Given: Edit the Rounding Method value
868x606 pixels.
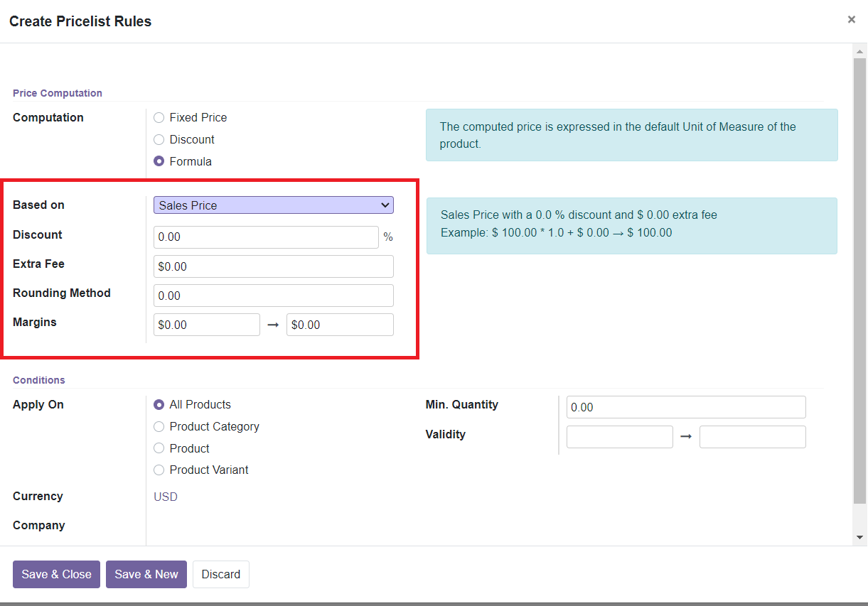Looking at the screenshot, I should click(x=273, y=295).
